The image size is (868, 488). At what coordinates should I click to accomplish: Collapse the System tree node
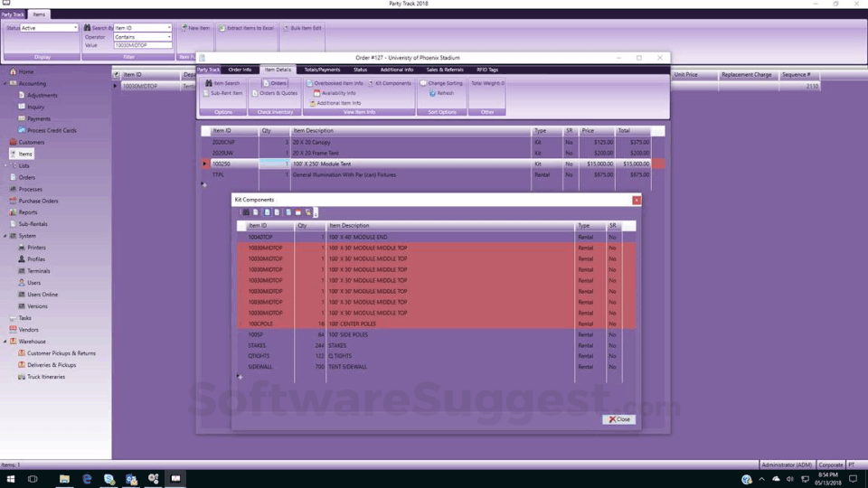click(x=5, y=236)
